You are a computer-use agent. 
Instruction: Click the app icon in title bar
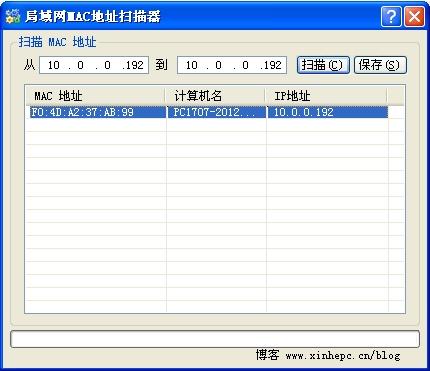13,16
